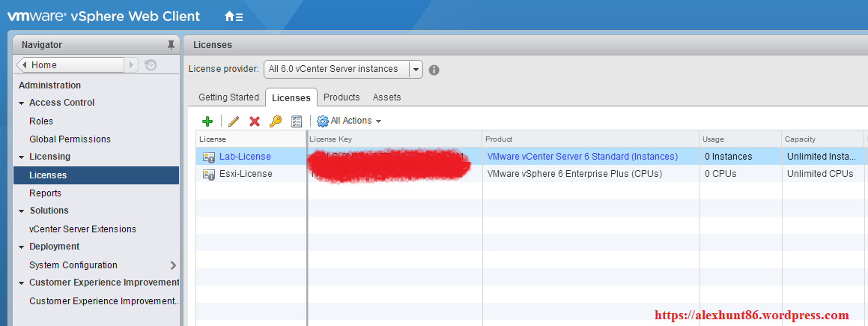Image resolution: width=868 pixels, height=326 pixels.
Task: Open the License provider dropdown
Action: [416, 69]
